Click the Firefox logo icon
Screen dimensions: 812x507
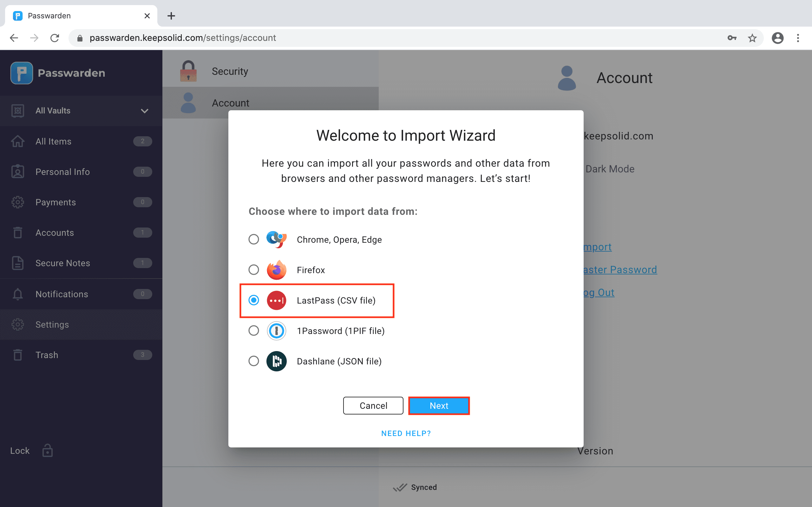(x=276, y=270)
